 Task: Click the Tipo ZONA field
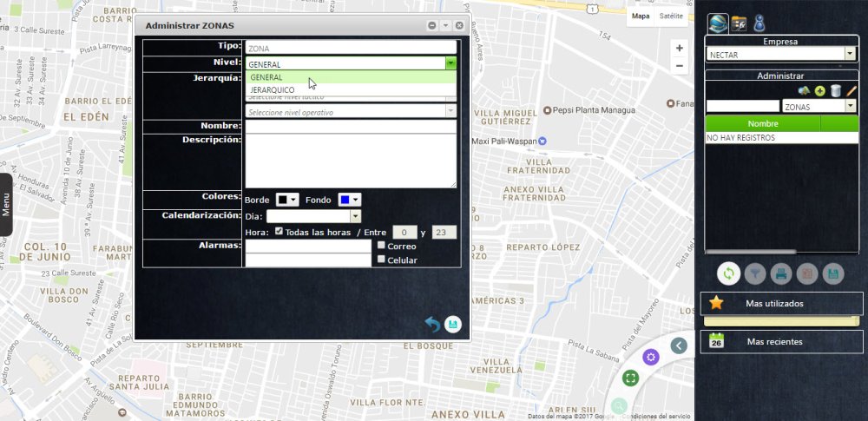351,48
